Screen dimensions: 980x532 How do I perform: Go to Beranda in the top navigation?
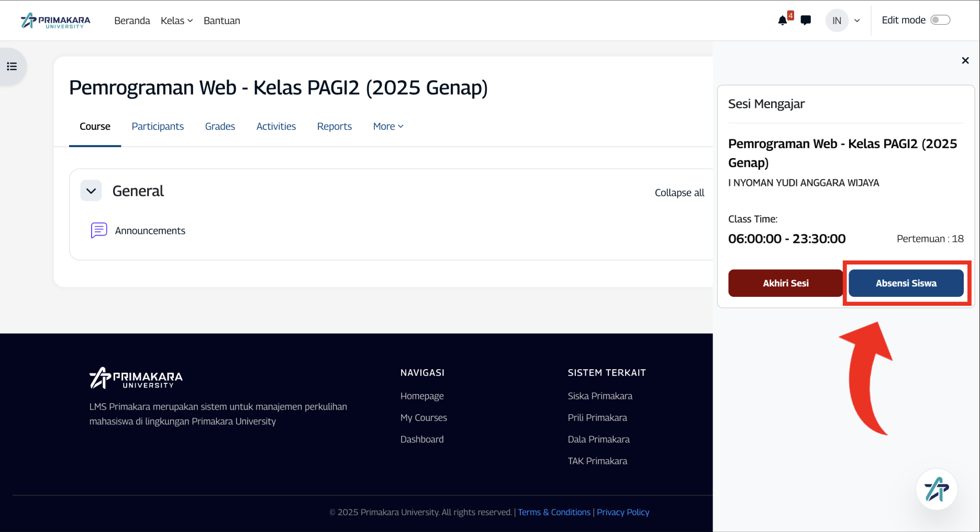click(132, 20)
